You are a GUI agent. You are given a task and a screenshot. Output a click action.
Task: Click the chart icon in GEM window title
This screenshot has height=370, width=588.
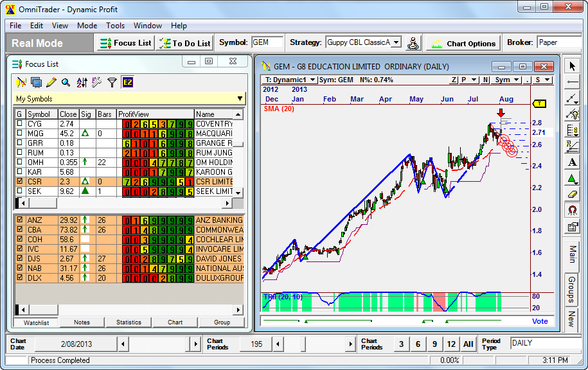tap(266, 66)
